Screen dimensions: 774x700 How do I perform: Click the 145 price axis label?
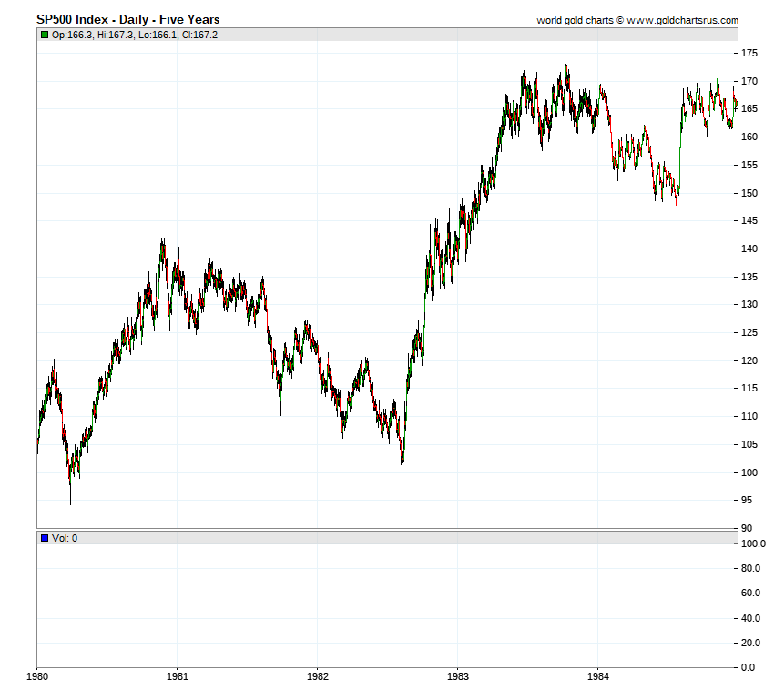(x=749, y=221)
